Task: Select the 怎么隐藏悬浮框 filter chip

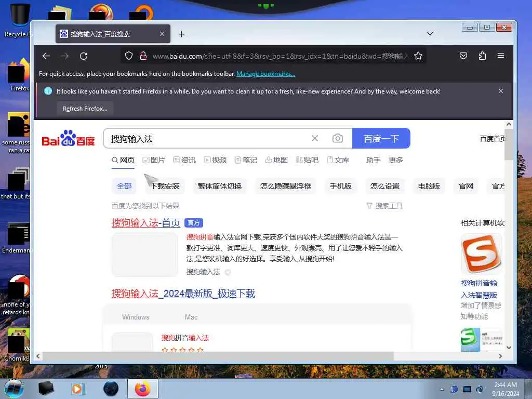Action: [285, 186]
